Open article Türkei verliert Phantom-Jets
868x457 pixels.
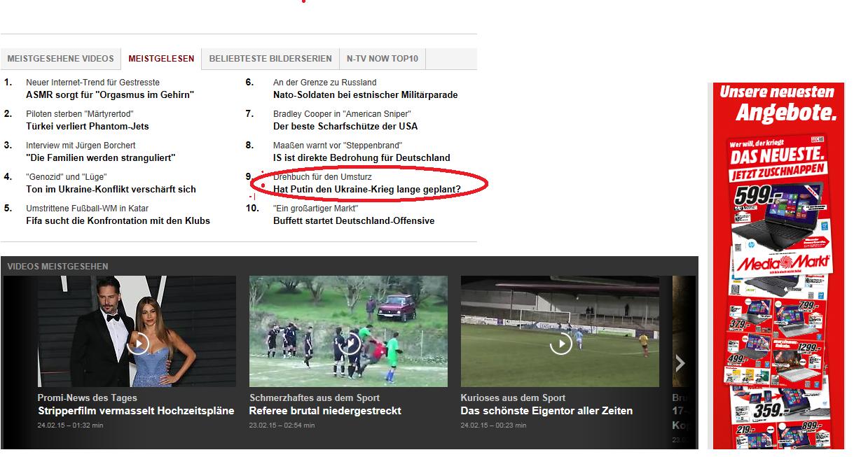pos(88,126)
